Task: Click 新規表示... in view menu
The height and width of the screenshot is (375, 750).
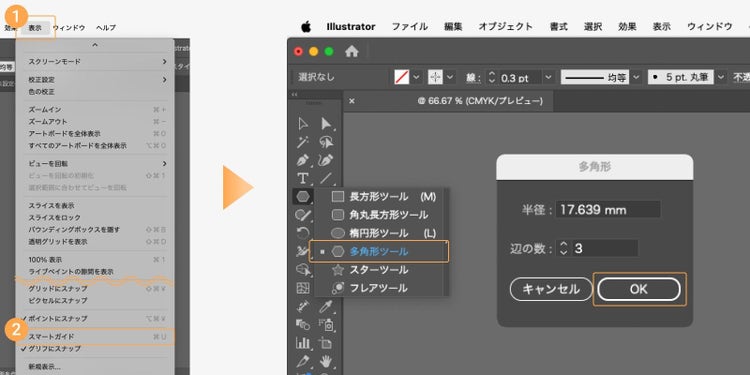Action: tap(95, 367)
